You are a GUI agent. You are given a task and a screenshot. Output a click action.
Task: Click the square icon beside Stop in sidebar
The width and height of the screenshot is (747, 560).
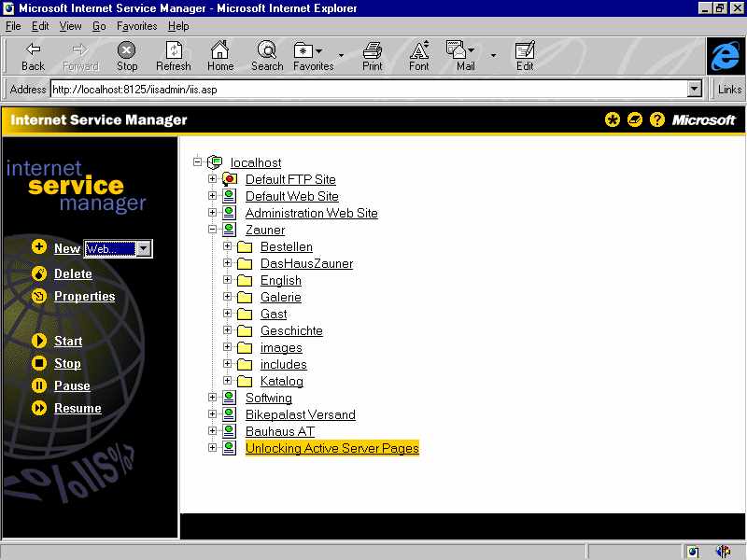tap(39, 363)
